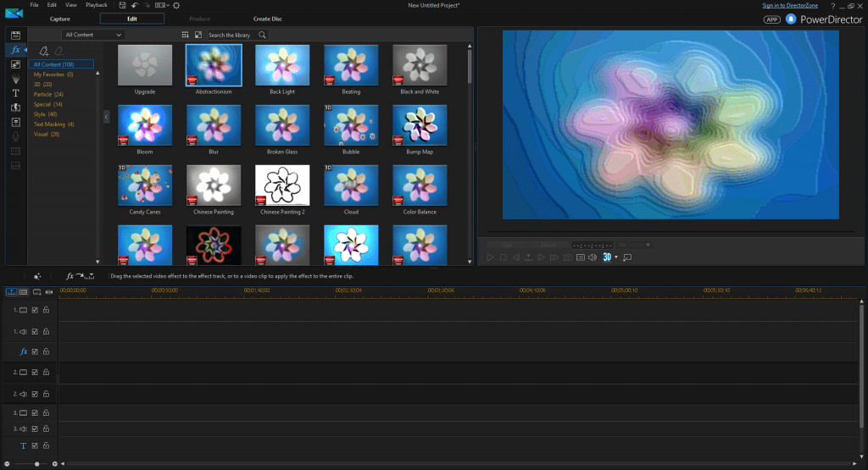The width and height of the screenshot is (868, 470).
Task: Open the Title Room (T) icon
Action: [x=15, y=93]
